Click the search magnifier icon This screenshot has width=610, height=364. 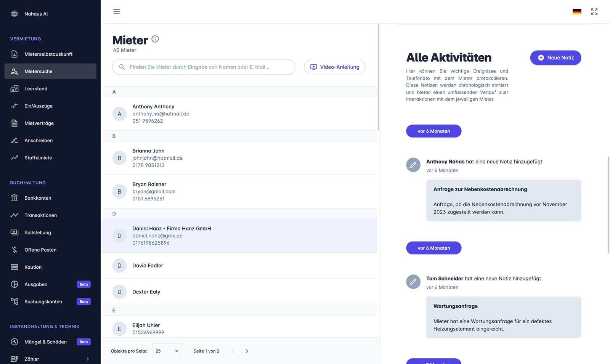click(122, 67)
